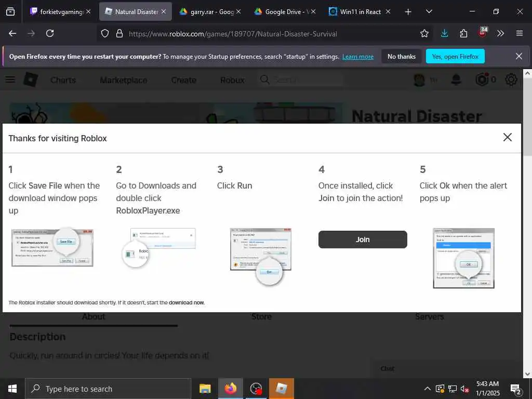
Task: Click the Roblox logo home icon
Action: pos(31,79)
